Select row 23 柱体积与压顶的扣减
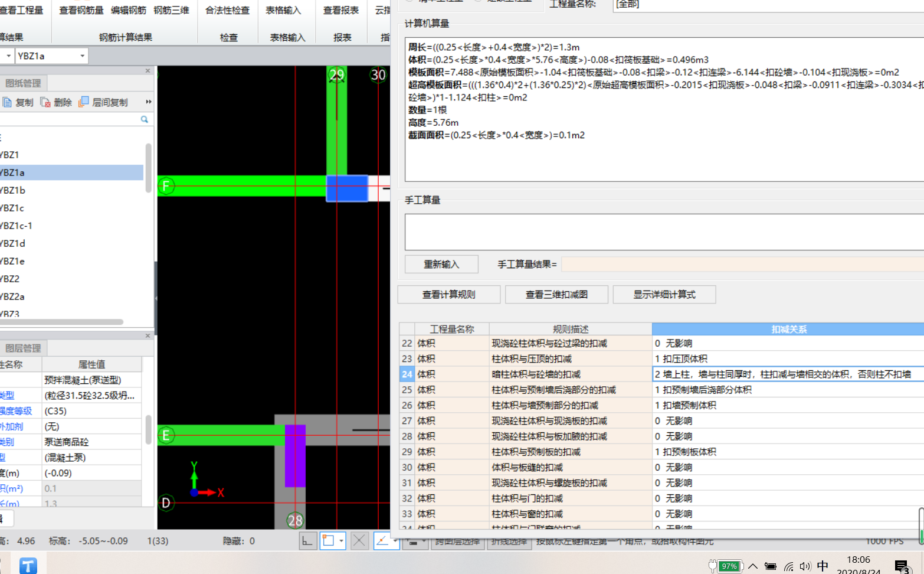 pyautogui.click(x=661, y=358)
